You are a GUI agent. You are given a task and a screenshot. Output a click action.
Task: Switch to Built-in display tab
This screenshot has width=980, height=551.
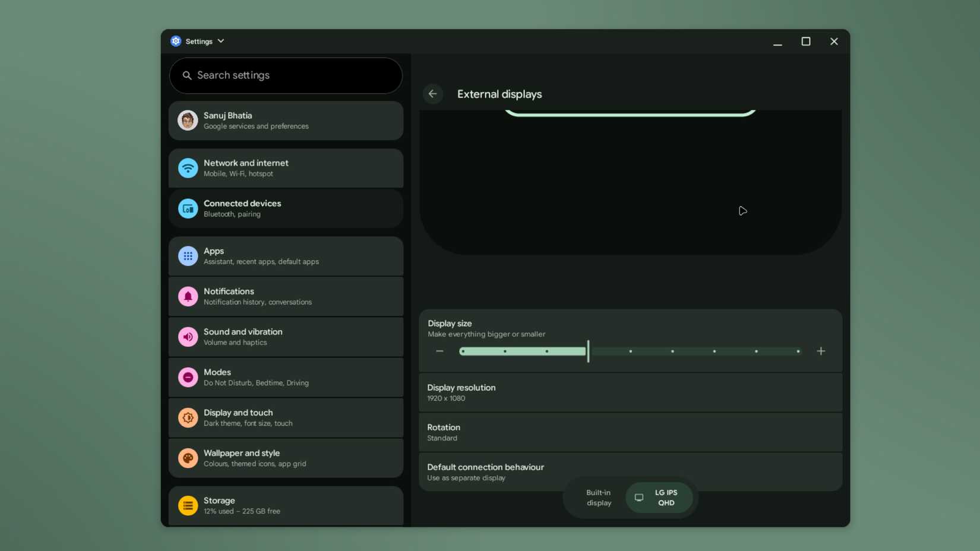click(x=598, y=498)
